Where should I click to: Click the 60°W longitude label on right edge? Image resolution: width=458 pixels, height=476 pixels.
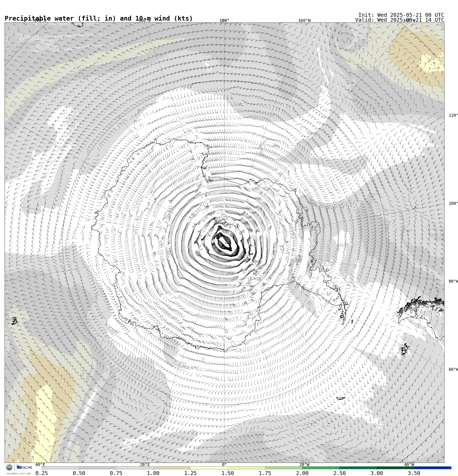(x=453, y=369)
